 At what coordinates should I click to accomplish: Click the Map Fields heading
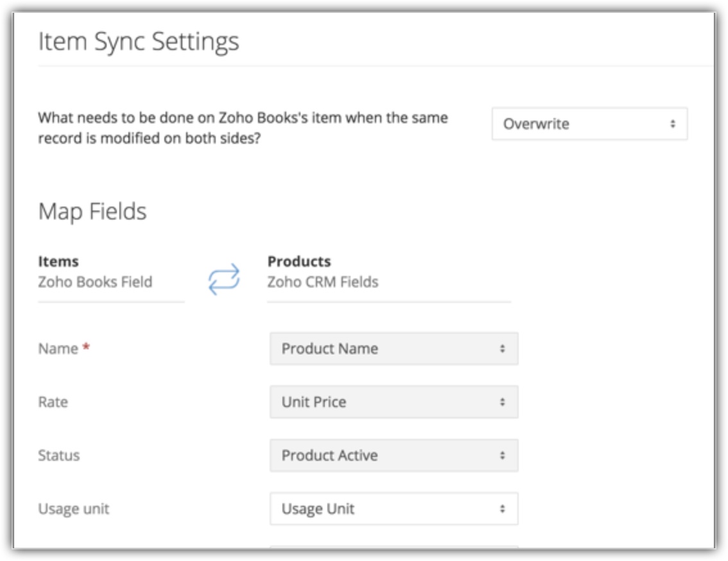tap(92, 212)
